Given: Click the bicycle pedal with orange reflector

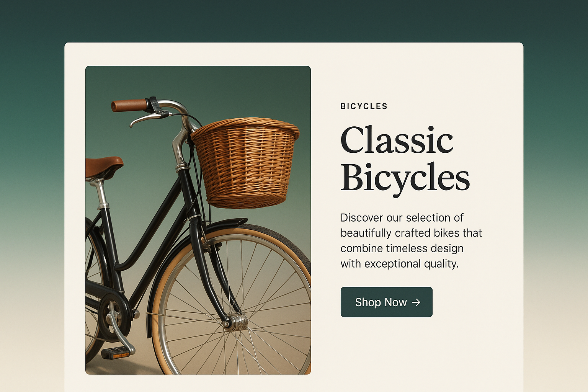Looking at the screenshot, I should pyautogui.click(x=115, y=353).
